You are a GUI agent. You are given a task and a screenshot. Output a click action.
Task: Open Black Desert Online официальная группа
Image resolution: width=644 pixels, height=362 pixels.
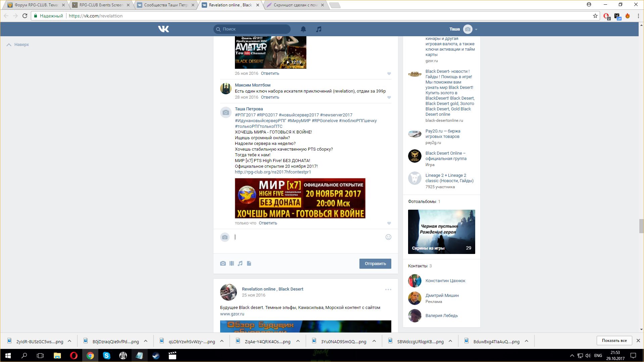coord(446,156)
